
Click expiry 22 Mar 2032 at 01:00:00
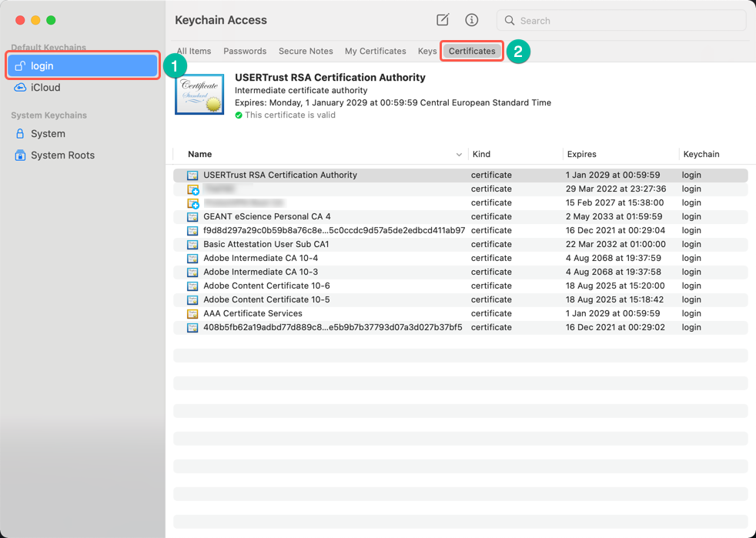click(x=616, y=245)
